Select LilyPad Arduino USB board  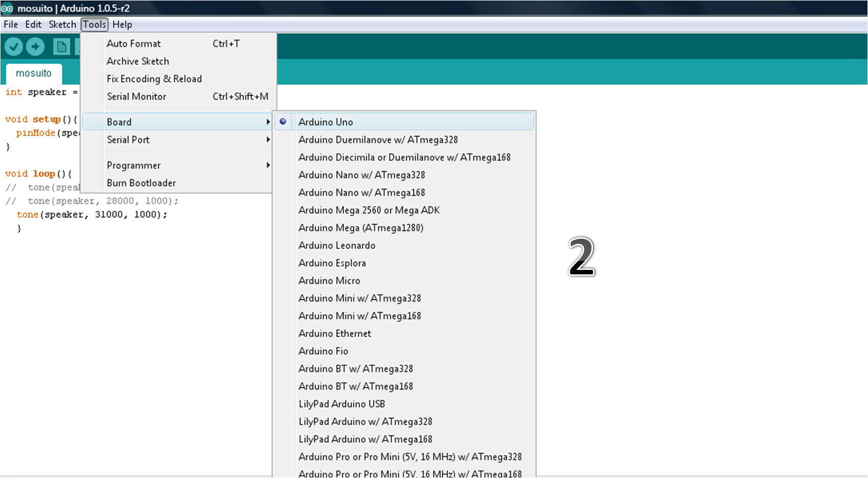point(405,404)
